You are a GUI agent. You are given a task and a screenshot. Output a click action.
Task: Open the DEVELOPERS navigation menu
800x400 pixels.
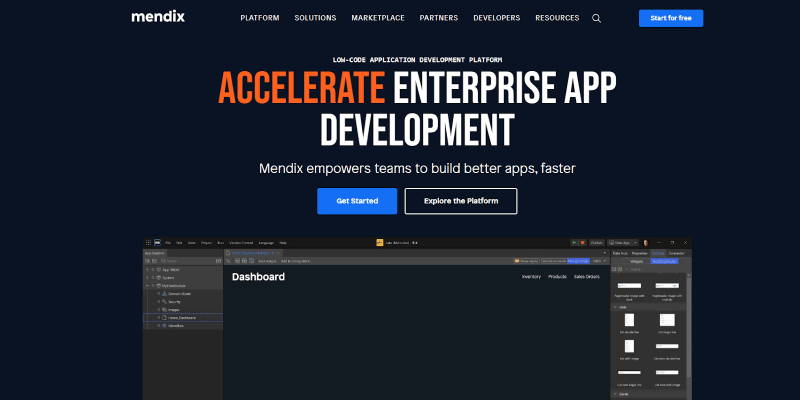pyautogui.click(x=496, y=18)
